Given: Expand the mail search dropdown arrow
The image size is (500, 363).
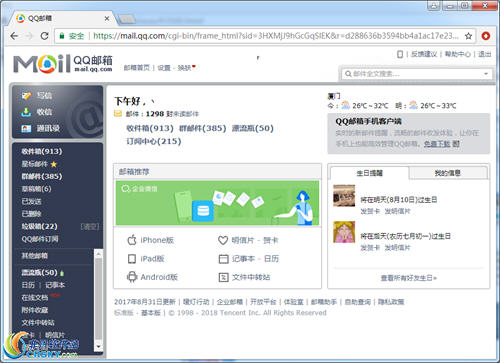Looking at the screenshot, I should [486, 74].
